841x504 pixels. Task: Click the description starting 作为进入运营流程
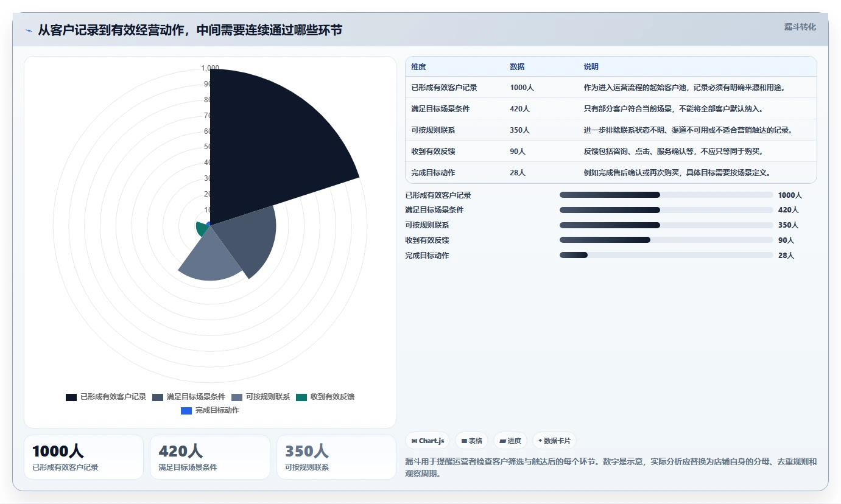coord(685,88)
